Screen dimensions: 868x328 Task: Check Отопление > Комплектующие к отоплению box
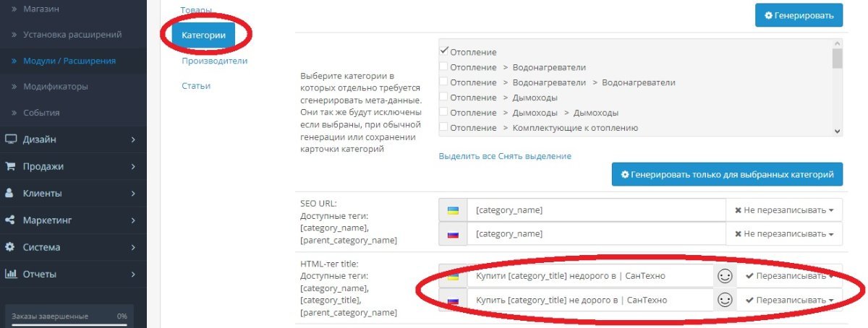pyautogui.click(x=443, y=128)
